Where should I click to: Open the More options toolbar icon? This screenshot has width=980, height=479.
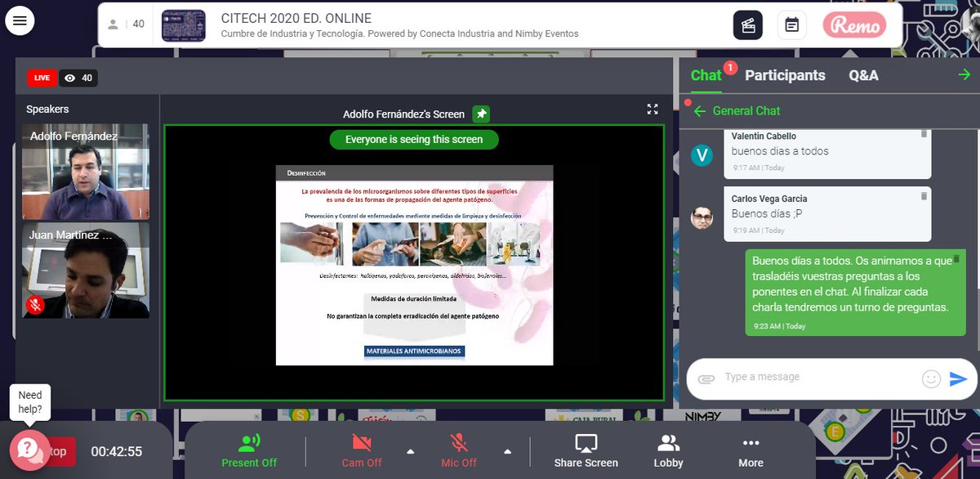[x=751, y=450]
